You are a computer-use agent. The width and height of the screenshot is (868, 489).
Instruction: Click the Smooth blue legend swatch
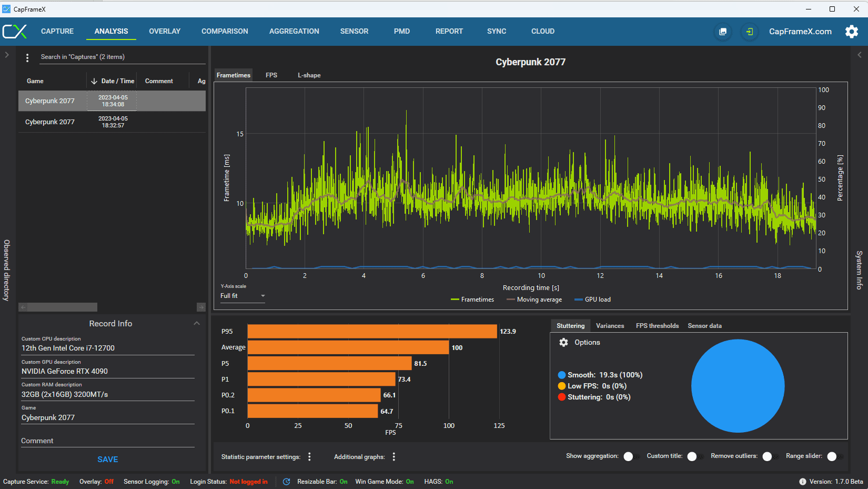coord(562,375)
